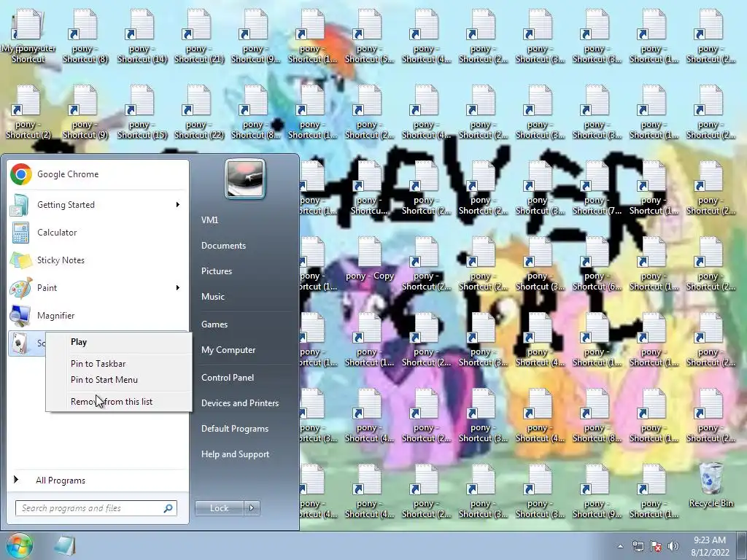Open Devices and Printers
Screen dimensions: 747x560
point(239,403)
